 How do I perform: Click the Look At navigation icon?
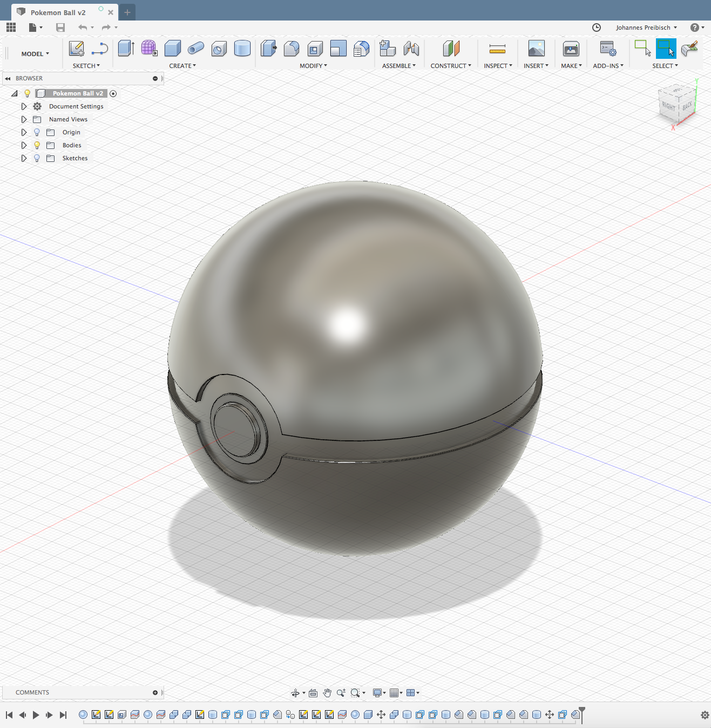tap(313, 693)
